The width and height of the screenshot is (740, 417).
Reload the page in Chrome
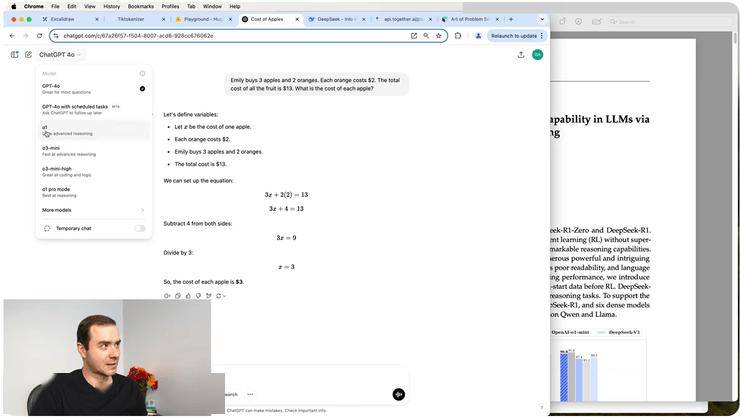(39, 36)
